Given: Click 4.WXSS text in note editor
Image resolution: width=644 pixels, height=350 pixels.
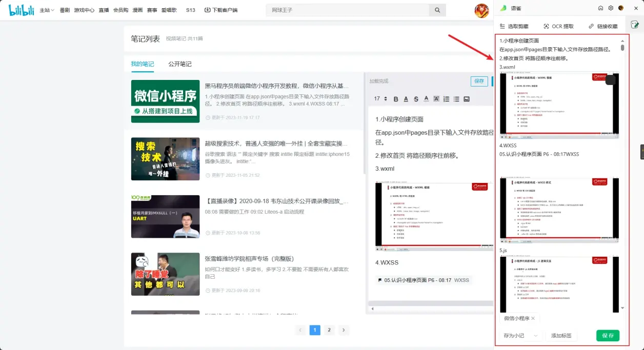Looking at the screenshot, I should [387, 262].
